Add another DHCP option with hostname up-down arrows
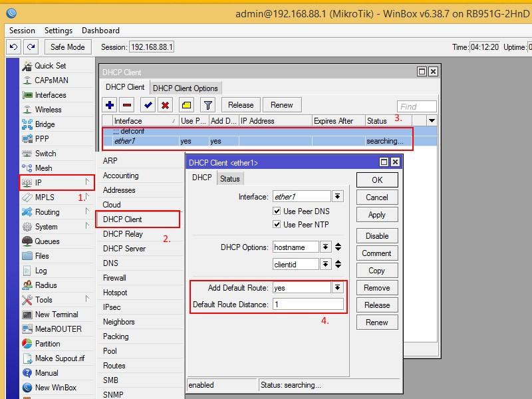 point(338,247)
